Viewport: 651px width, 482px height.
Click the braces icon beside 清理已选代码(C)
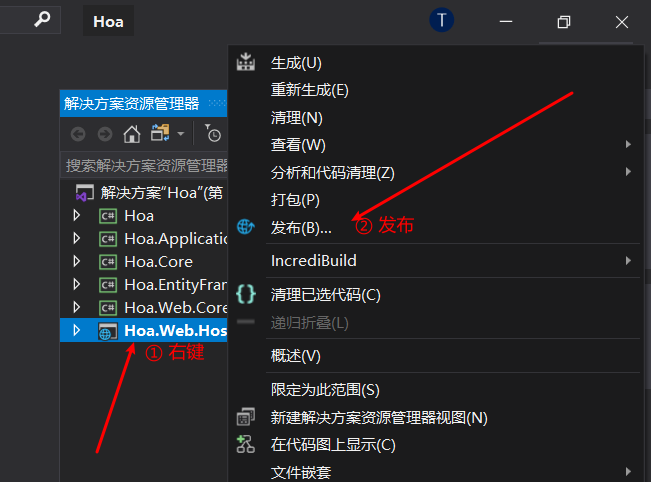pos(246,294)
